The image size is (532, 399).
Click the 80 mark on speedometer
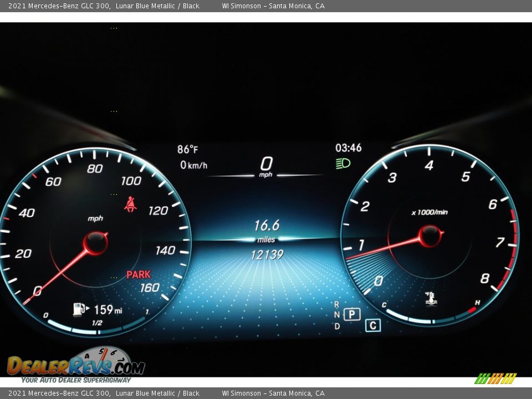pos(95,168)
